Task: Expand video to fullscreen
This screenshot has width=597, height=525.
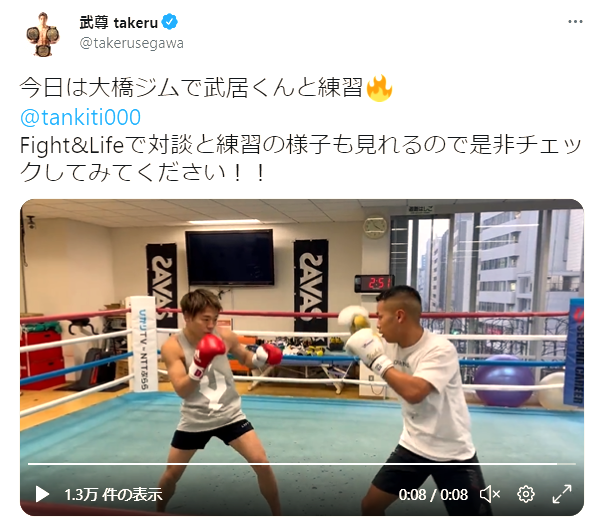Action: pos(562,494)
